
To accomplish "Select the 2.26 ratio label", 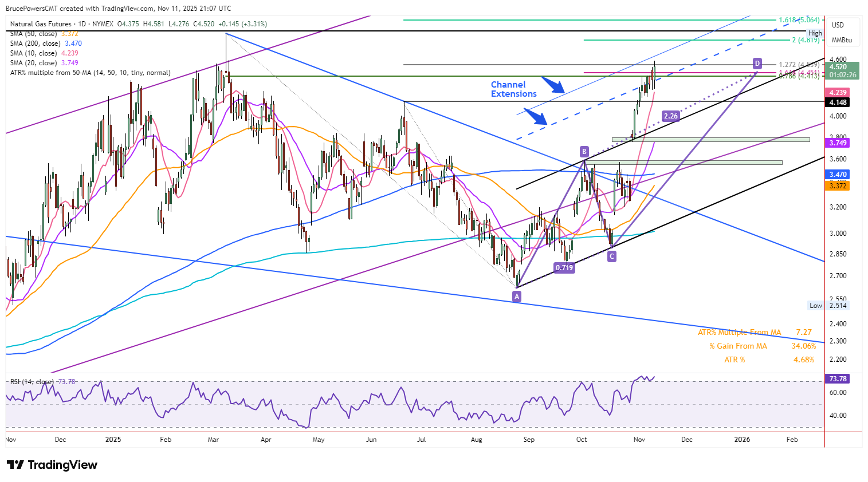I will (670, 116).
